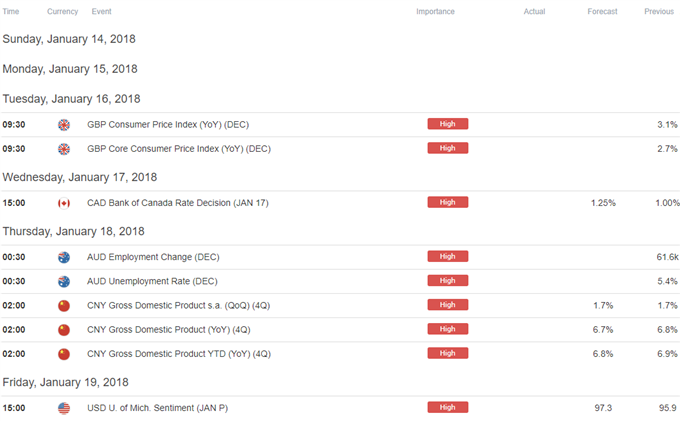Click the 6.7% forecast for CNY GDP (YoY)

tap(603, 330)
